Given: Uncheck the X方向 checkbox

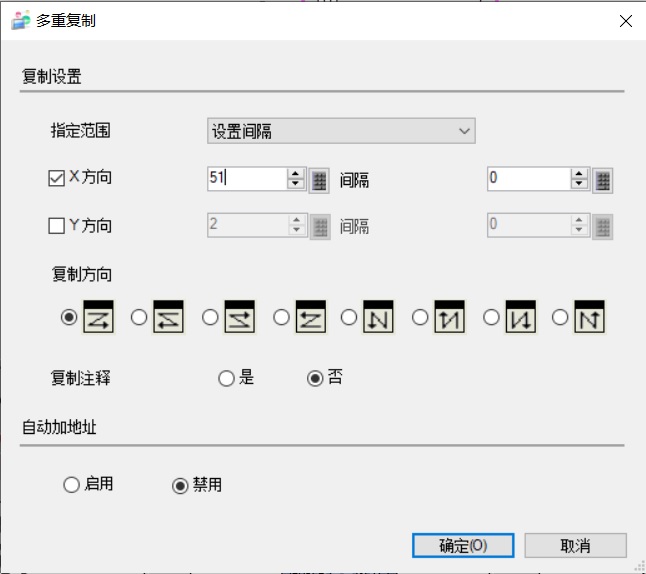Looking at the screenshot, I should [57, 179].
